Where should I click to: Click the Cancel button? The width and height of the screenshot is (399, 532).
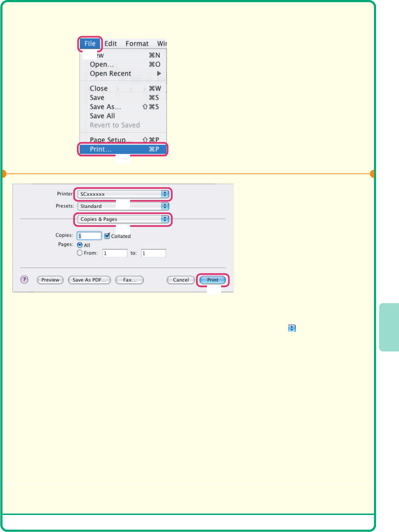click(x=181, y=280)
